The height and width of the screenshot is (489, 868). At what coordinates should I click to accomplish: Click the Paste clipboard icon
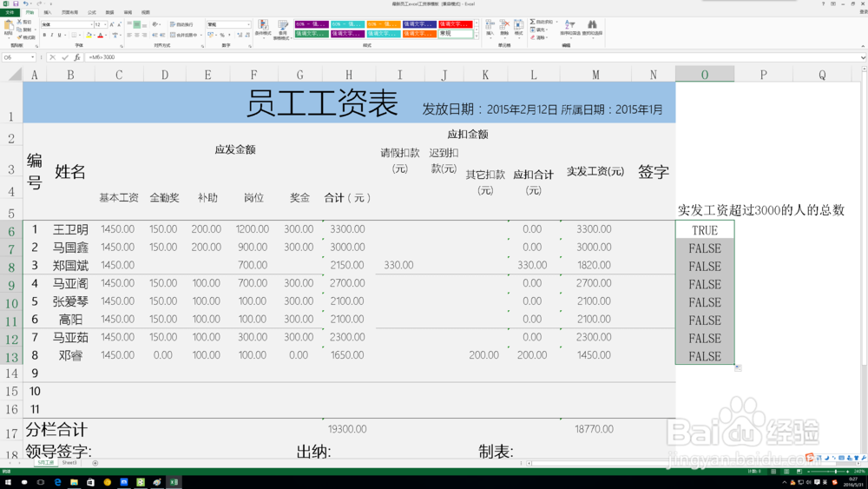pyautogui.click(x=9, y=25)
